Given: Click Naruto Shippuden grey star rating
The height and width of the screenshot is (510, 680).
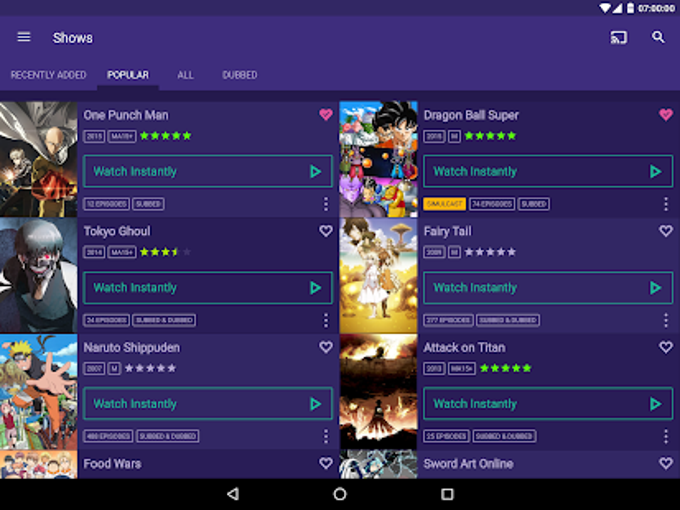Looking at the screenshot, I should click(x=150, y=368).
